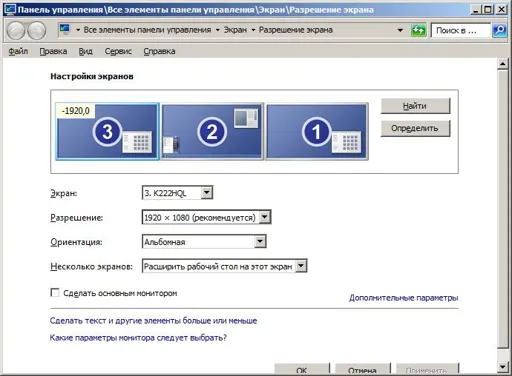Click the search magnifier icon
512x376 pixels.
pyautogui.click(x=499, y=30)
